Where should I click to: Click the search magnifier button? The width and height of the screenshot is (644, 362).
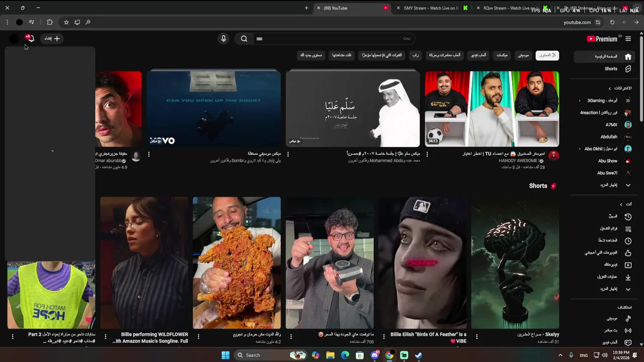pyautogui.click(x=244, y=39)
